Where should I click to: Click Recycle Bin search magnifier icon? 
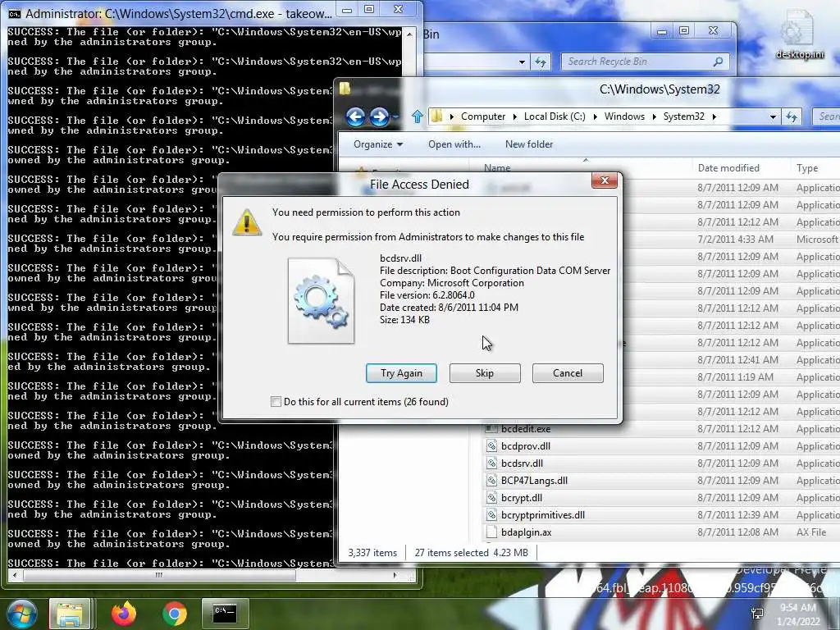(x=718, y=62)
